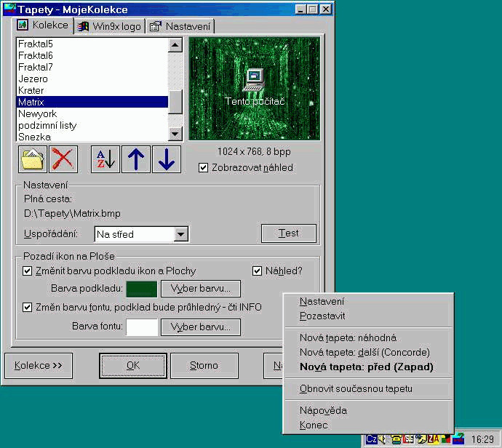Switch to the Win9x logo tab
Screen dimensions: 502x448
point(110,27)
